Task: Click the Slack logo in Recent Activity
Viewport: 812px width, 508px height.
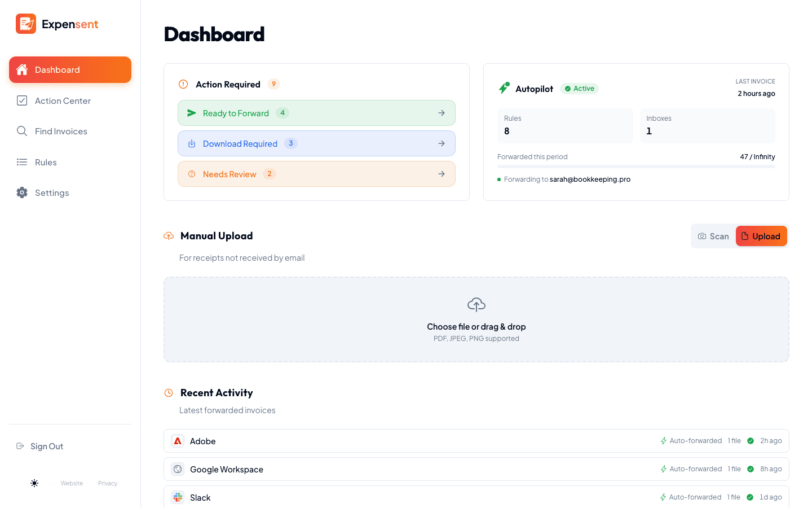Action: pos(178,497)
